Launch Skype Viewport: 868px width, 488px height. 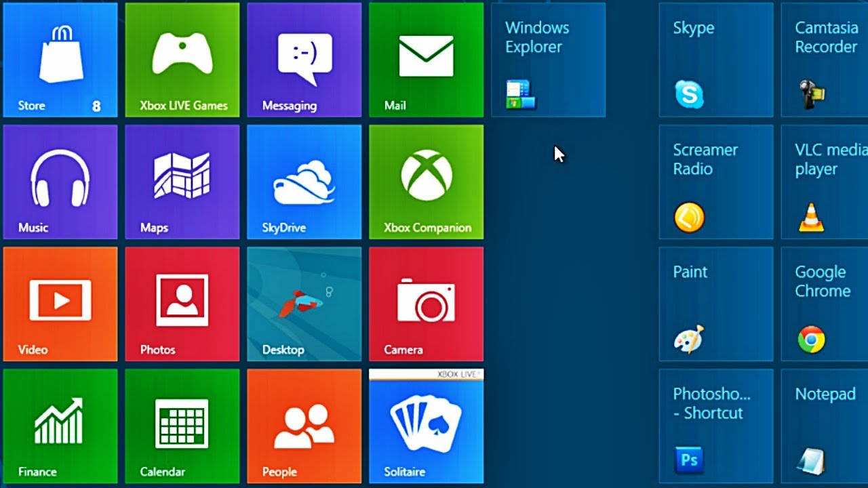[x=714, y=60]
